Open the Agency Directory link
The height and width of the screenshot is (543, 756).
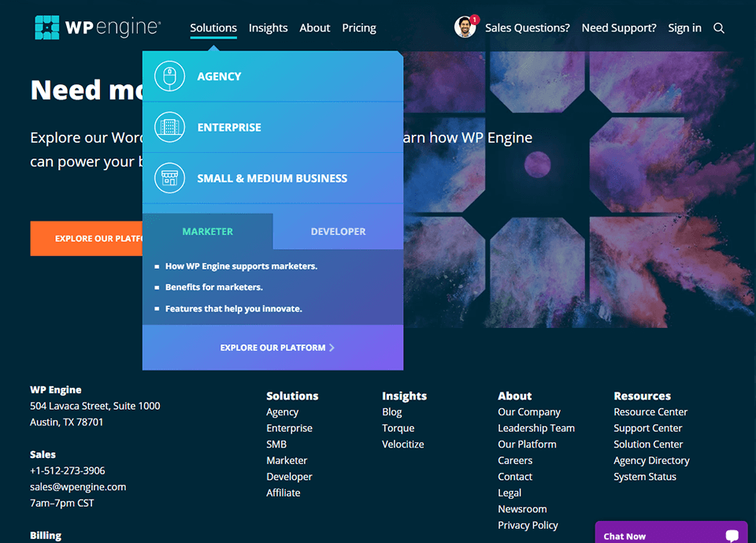point(651,460)
